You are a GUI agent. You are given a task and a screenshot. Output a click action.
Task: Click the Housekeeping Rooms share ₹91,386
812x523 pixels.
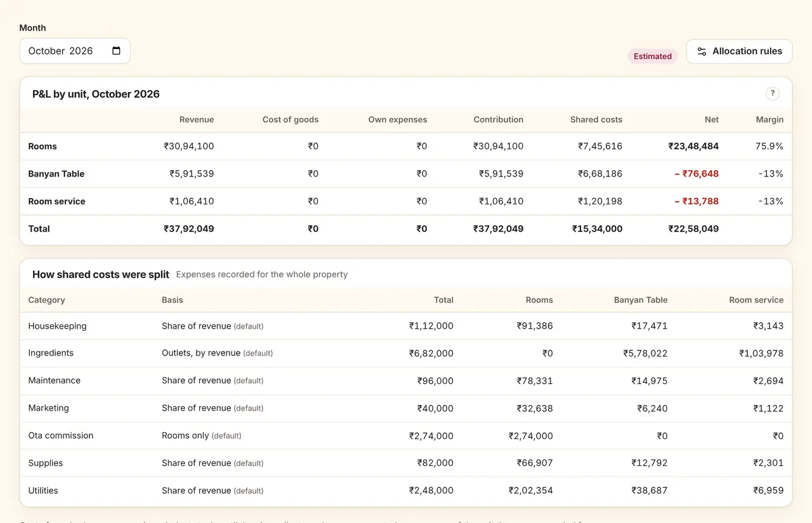[535, 326]
